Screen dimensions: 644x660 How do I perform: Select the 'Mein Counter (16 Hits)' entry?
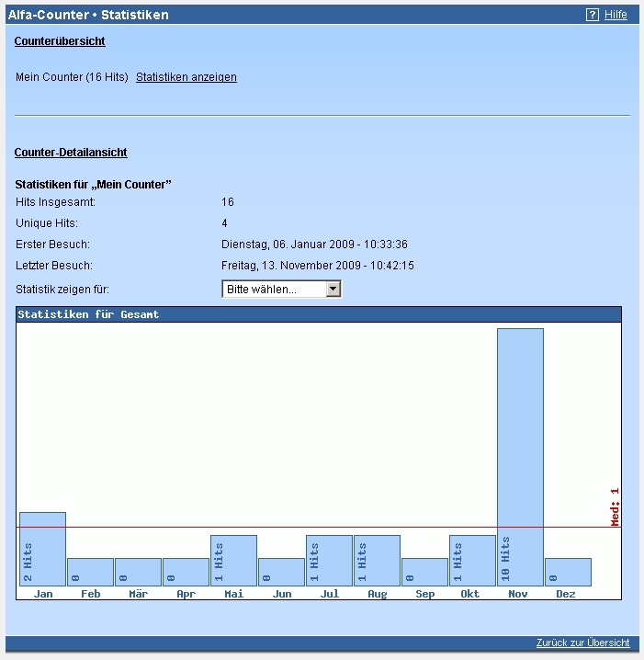pos(72,77)
